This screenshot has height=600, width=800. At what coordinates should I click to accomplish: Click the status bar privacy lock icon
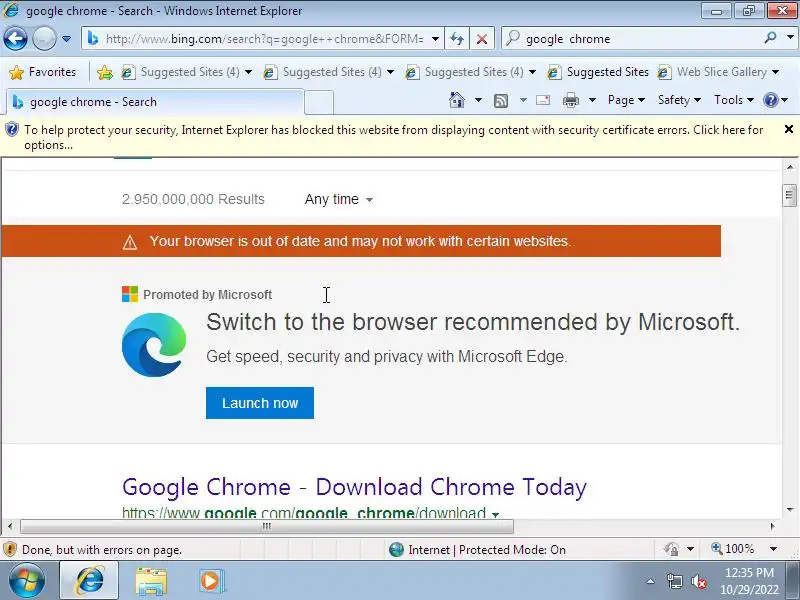coord(671,549)
